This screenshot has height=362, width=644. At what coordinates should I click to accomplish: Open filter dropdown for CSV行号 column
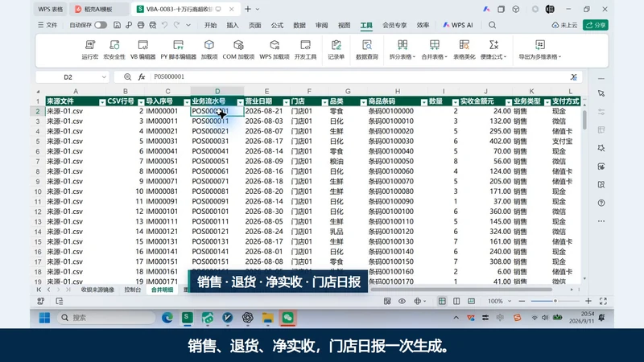(x=141, y=102)
